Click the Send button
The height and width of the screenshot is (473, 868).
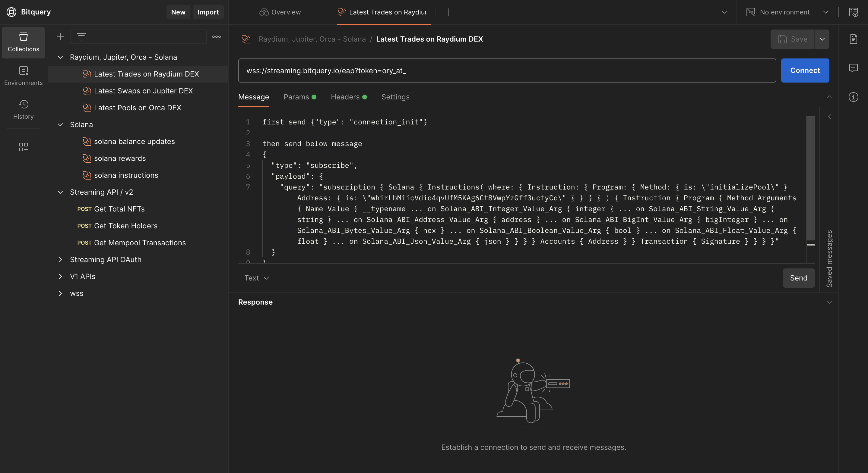click(798, 278)
